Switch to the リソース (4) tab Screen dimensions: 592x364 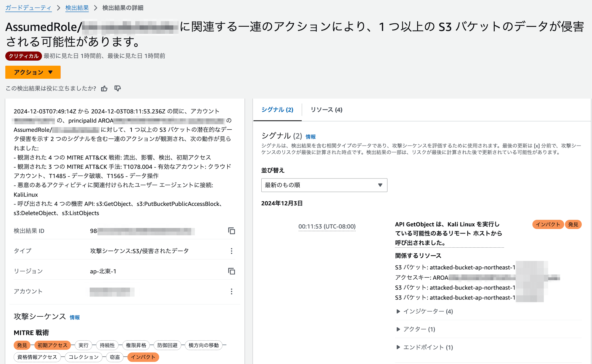click(326, 110)
